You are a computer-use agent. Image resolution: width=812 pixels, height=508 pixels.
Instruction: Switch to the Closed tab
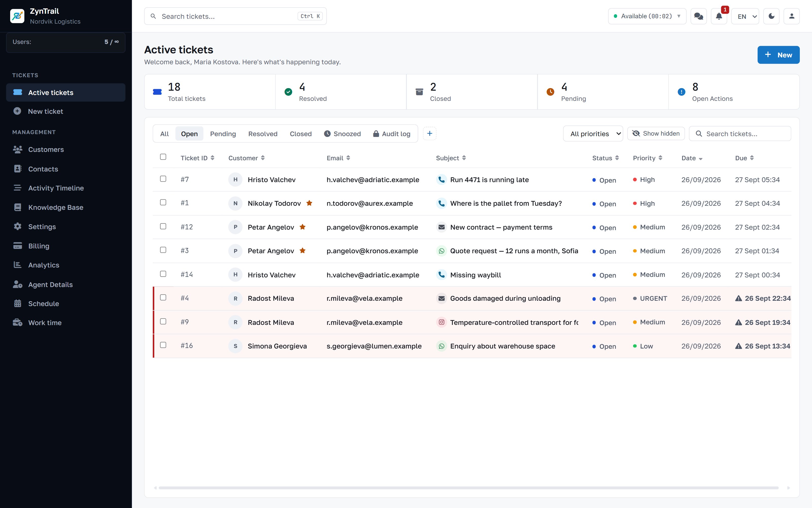pyautogui.click(x=301, y=134)
